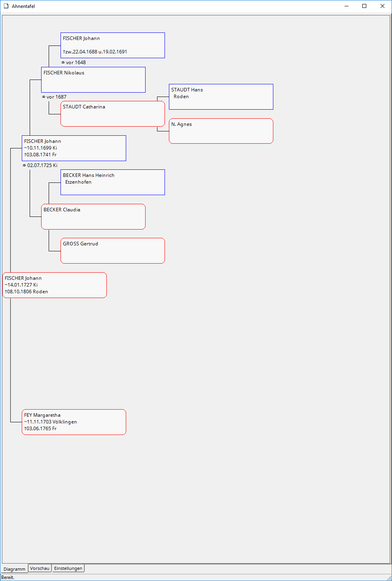Select the N. Agnes ancestor box

(x=221, y=131)
